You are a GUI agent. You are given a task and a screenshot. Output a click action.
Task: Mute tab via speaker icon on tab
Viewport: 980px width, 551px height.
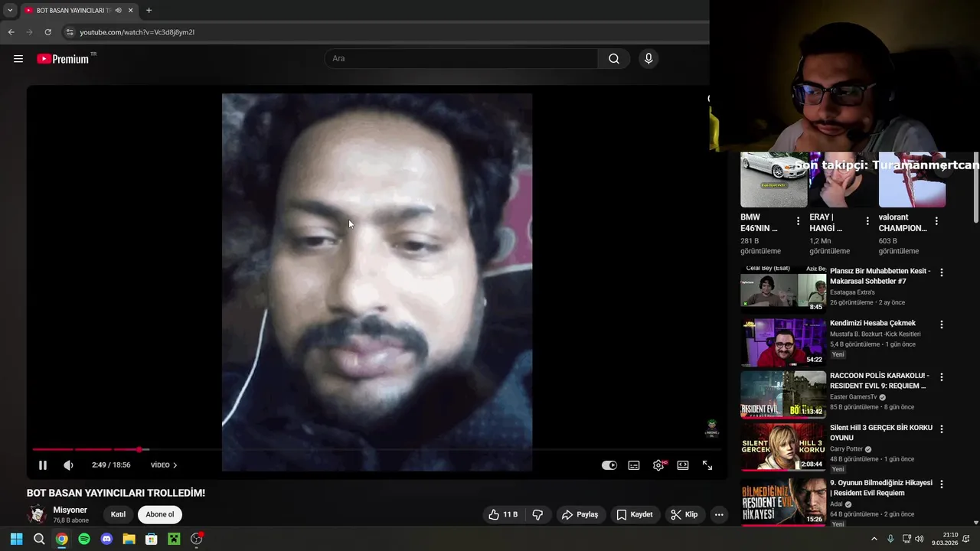click(118, 10)
